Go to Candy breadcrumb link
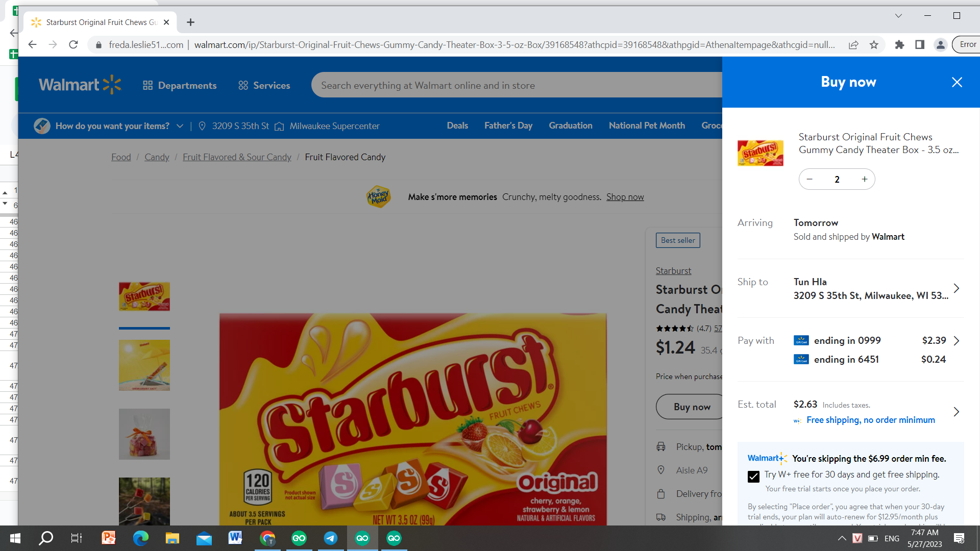Image resolution: width=980 pixels, height=551 pixels. 157,157
